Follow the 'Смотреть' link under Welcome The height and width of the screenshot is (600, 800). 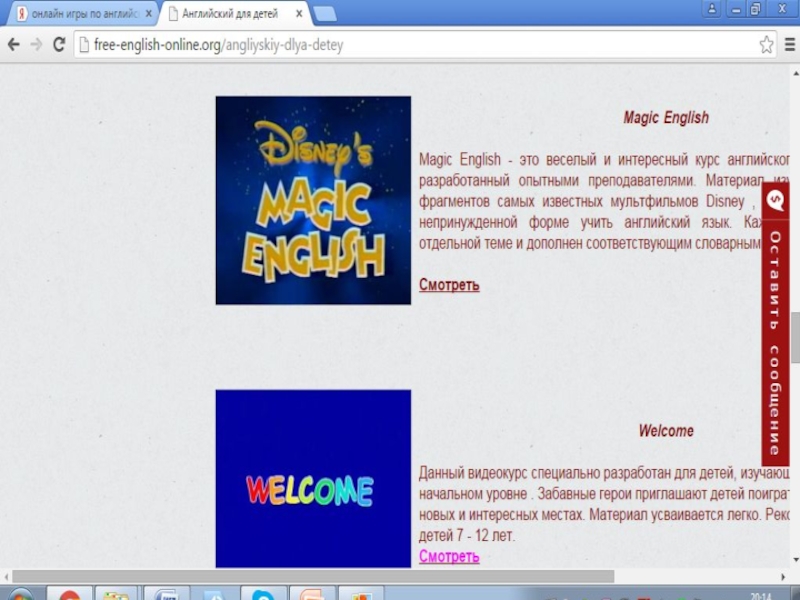[x=449, y=556]
